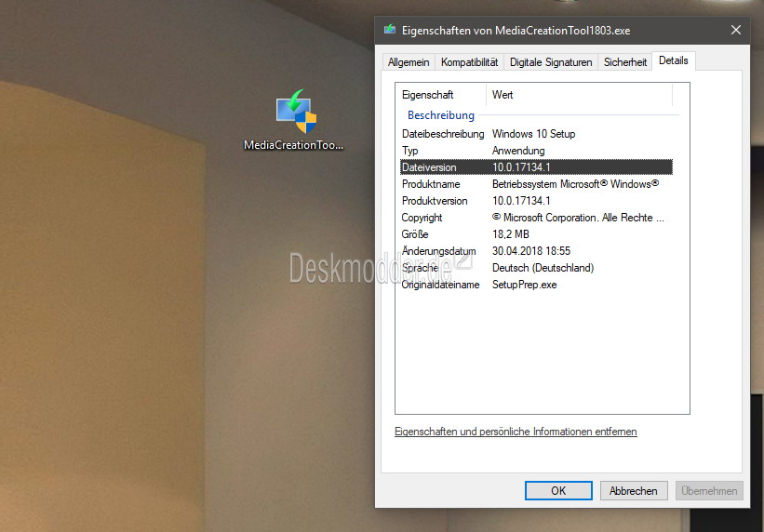
Task: Click the value '30.04.2018 18:55'
Action: coord(531,251)
